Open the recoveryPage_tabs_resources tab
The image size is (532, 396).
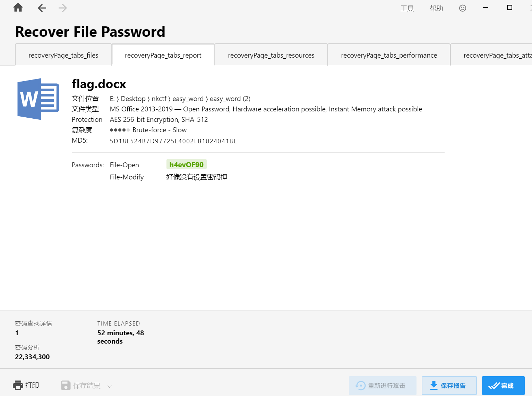point(271,55)
